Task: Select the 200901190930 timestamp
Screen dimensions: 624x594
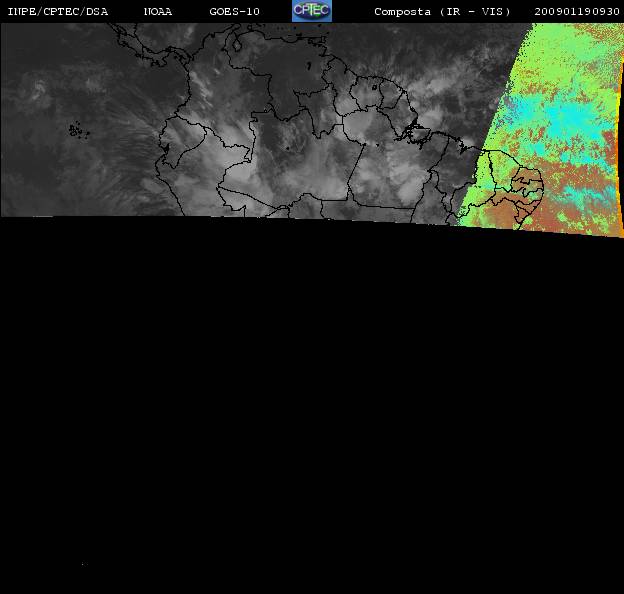Action: click(577, 12)
